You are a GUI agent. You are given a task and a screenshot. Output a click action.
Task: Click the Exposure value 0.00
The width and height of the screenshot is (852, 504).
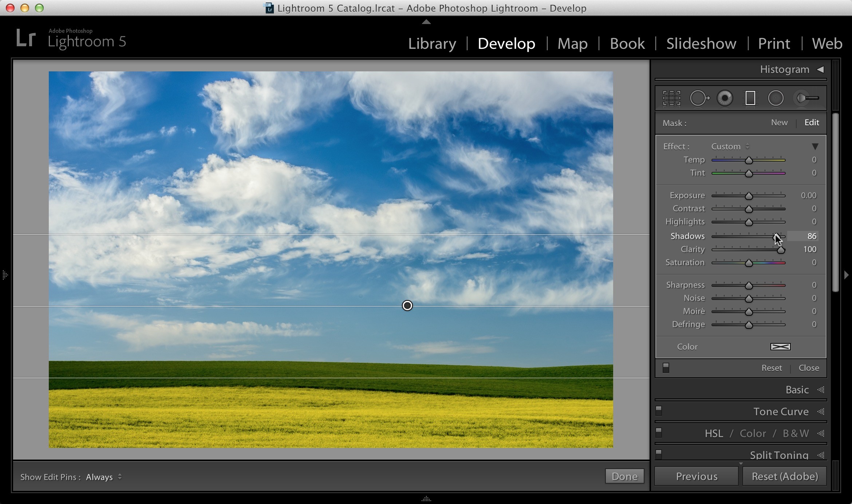click(x=808, y=195)
